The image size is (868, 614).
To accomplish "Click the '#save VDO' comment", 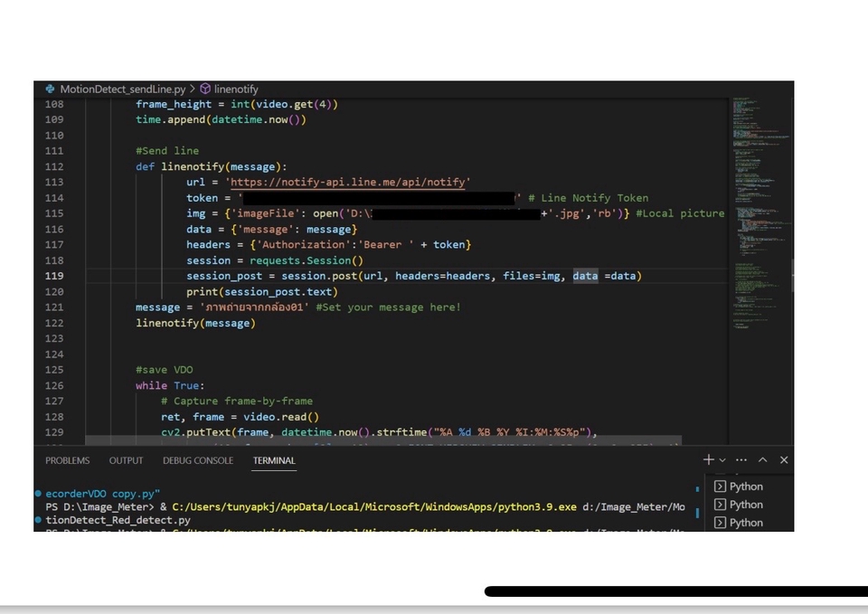I will tap(165, 370).
